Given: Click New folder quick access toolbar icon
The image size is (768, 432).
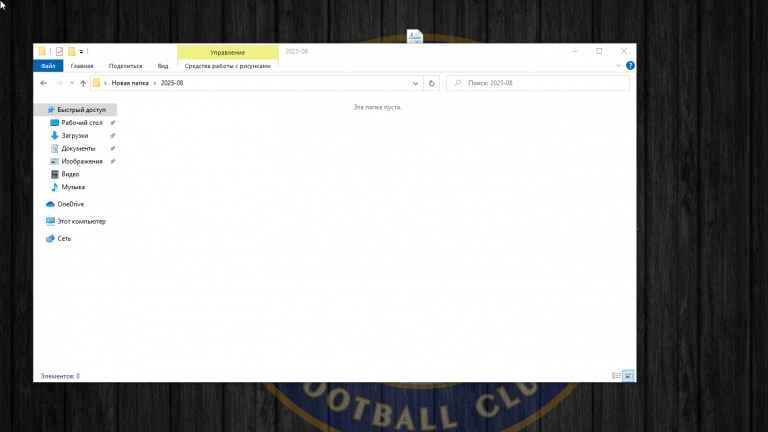Looking at the screenshot, I should click(x=72, y=51).
